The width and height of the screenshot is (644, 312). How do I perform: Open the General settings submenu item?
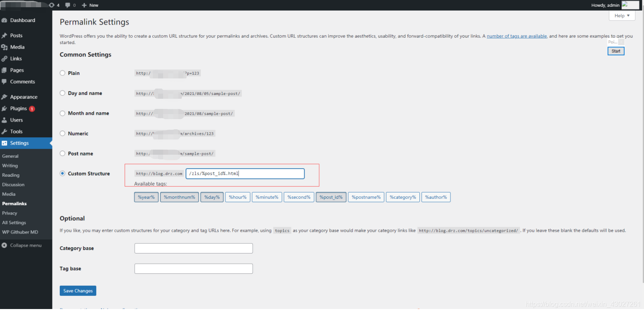[x=10, y=156]
